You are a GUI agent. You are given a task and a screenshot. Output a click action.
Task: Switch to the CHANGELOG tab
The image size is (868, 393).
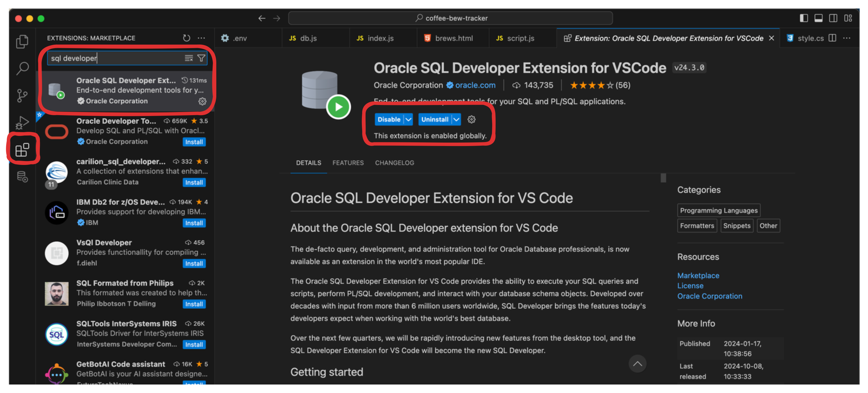(395, 163)
